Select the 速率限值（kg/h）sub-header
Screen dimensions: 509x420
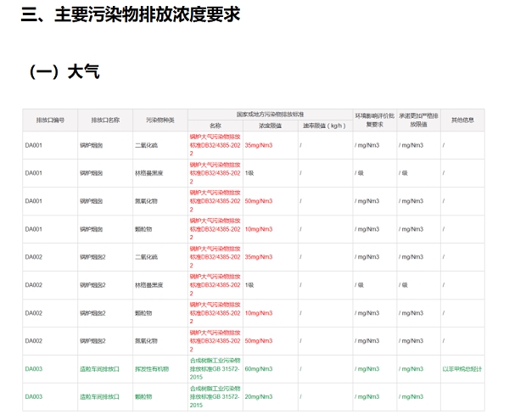click(x=324, y=126)
